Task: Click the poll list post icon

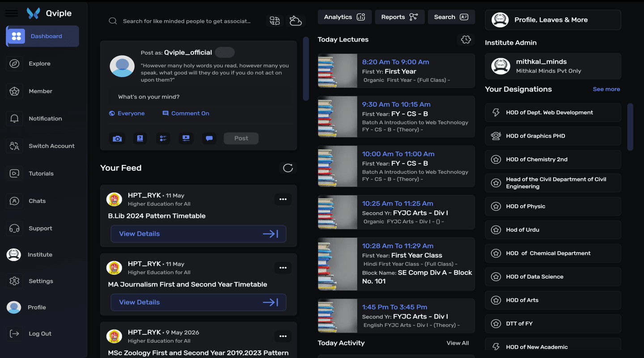Action: click(x=163, y=138)
